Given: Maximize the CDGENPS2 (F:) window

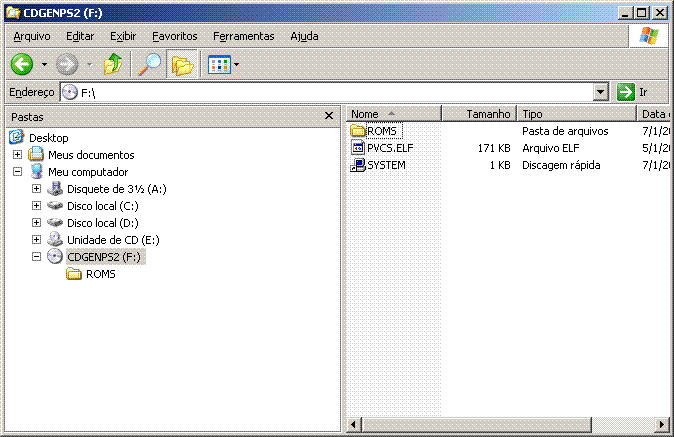Looking at the screenshot, I should (641, 12).
